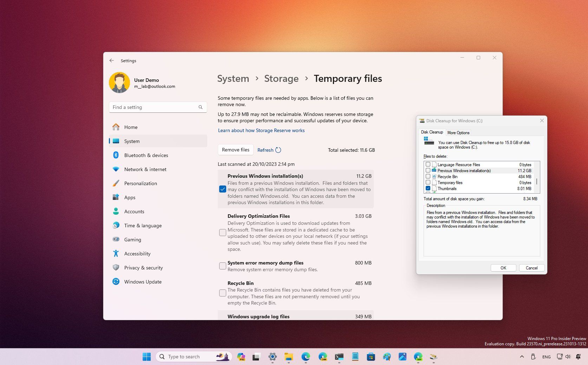Open Learn about how Storage Reserve works
This screenshot has width=588, height=365.
click(261, 130)
